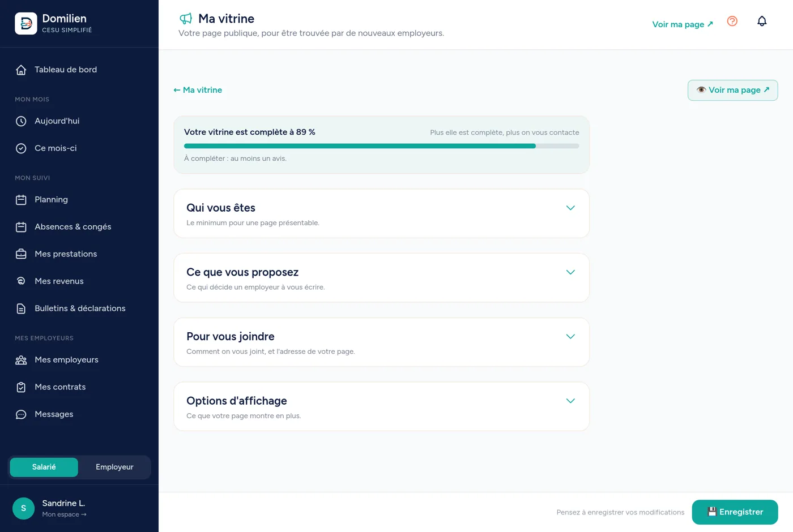793x532 pixels.
Task: Click the megaphone icon beside Ma vitrine title
Action: [186, 19]
